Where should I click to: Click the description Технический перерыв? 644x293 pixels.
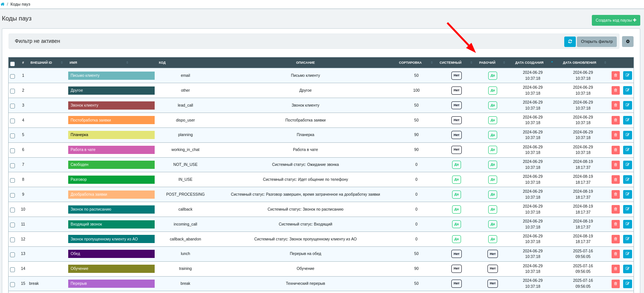click(x=305, y=284)
